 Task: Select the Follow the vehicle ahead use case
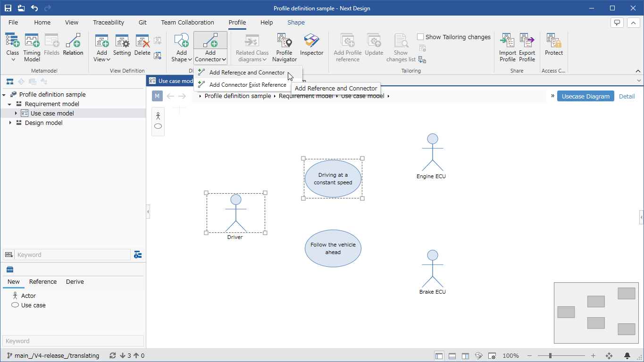pos(333,248)
